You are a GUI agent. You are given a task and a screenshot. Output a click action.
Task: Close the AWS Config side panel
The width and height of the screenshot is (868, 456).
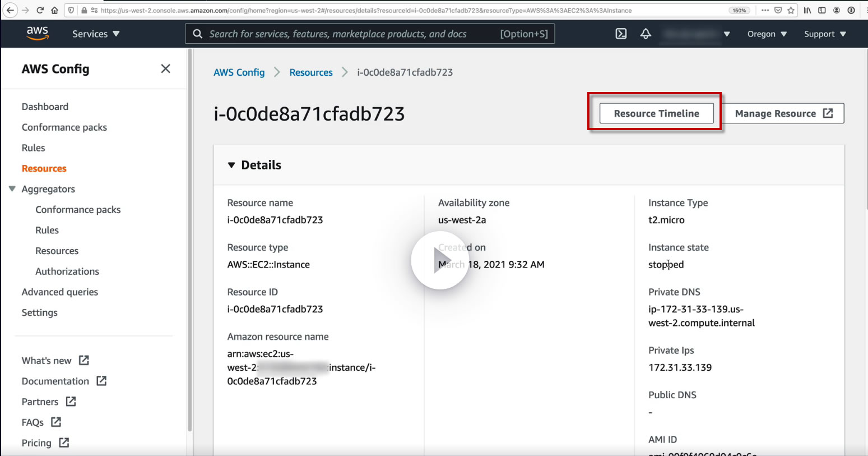coord(165,68)
